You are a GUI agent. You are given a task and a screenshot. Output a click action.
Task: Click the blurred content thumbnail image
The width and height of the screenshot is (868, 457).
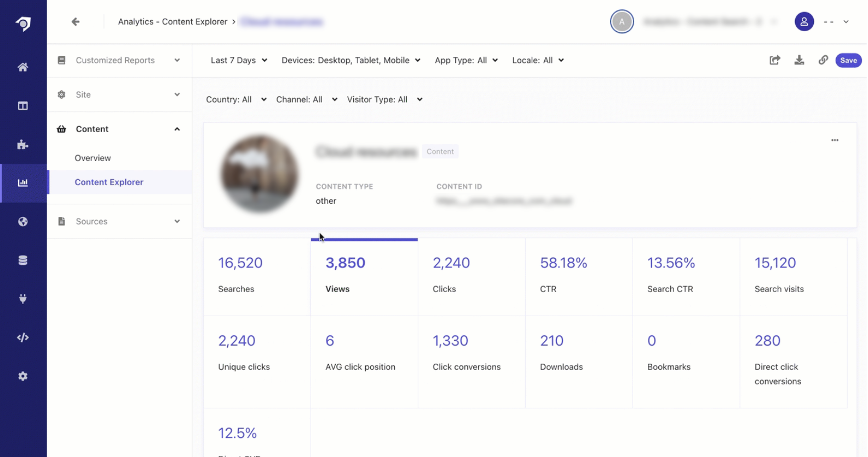pyautogui.click(x=260, y=174)
